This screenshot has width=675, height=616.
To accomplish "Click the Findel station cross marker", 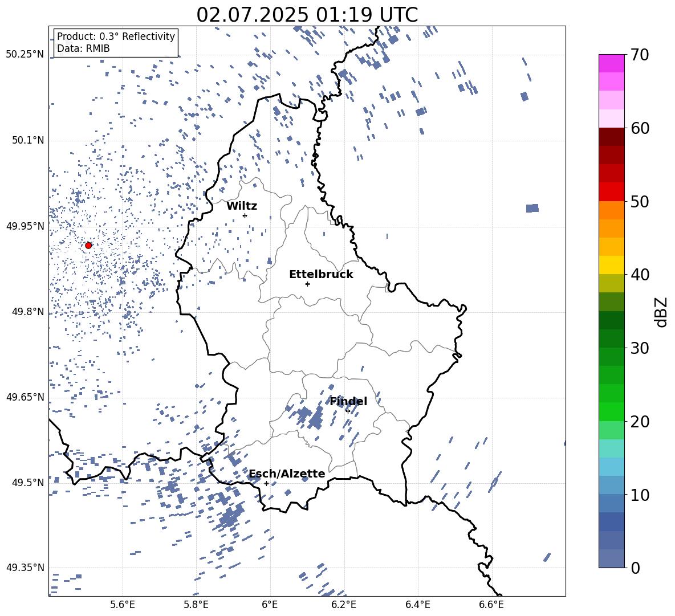I will 348,411.
